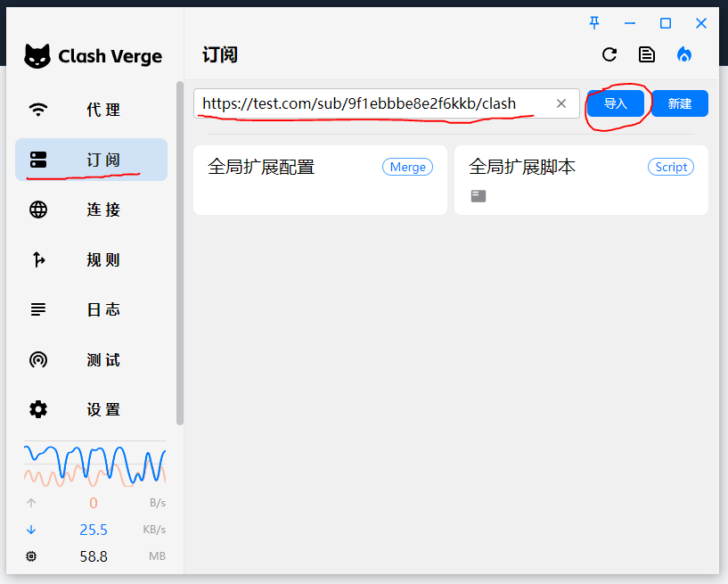Open the 规则 rules page
This screenshot has width=728, height=584.
[x=91, y=259]
